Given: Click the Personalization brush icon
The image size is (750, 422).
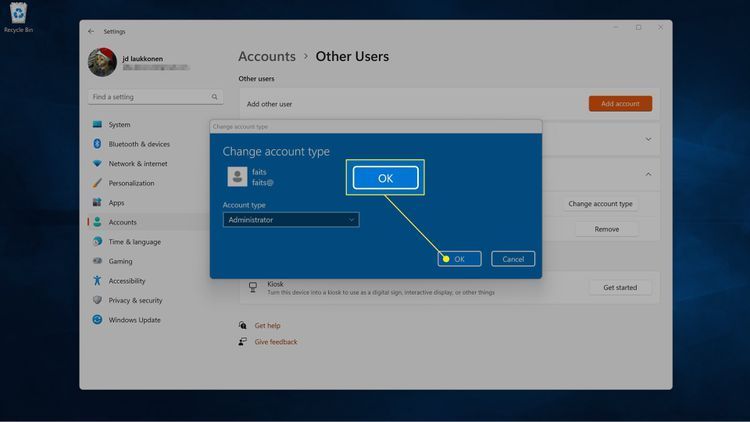Looking at the screenshot, I should click(x=97, y=183).
